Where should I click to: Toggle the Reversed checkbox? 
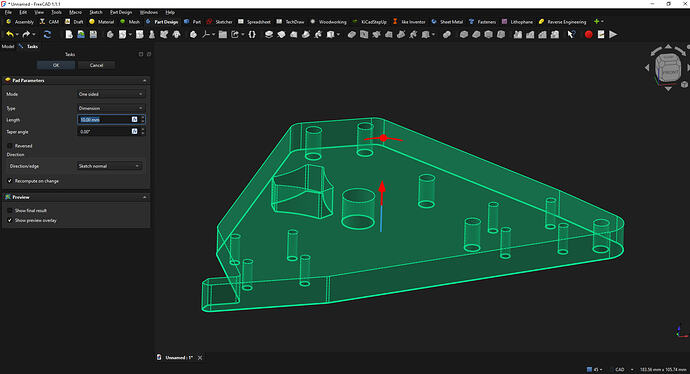tap(10, 146)
